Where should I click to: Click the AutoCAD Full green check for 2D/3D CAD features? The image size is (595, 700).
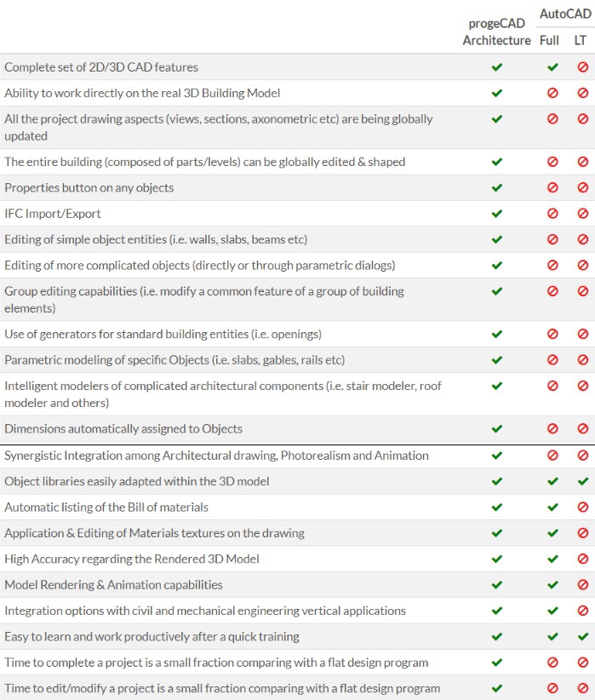tap(552, 67)
